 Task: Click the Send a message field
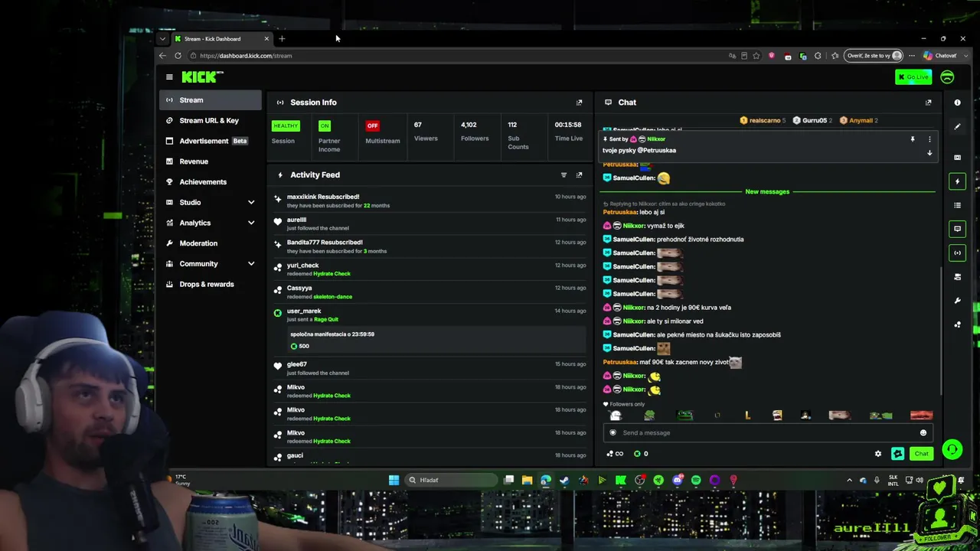point(767,432)
